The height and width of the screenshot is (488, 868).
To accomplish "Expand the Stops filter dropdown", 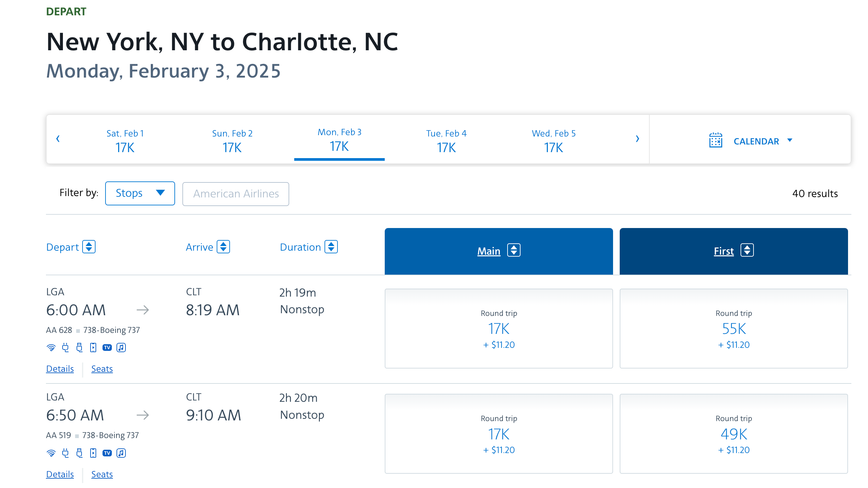I will click(x=139, y=193).
